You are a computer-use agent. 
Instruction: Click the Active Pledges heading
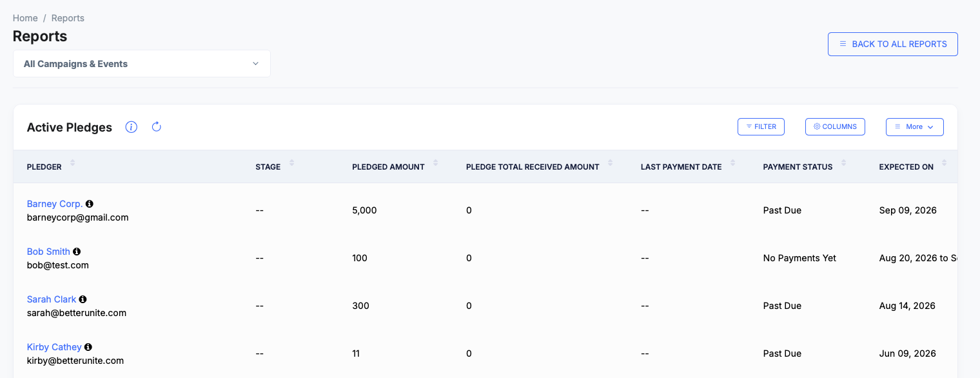pos(70,127)
